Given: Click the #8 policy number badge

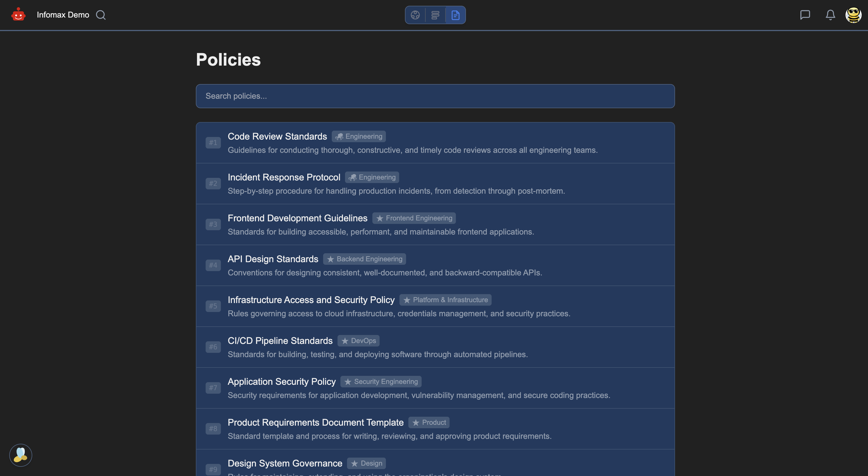Looking at the screenshot, I should [x=213, y=429].
